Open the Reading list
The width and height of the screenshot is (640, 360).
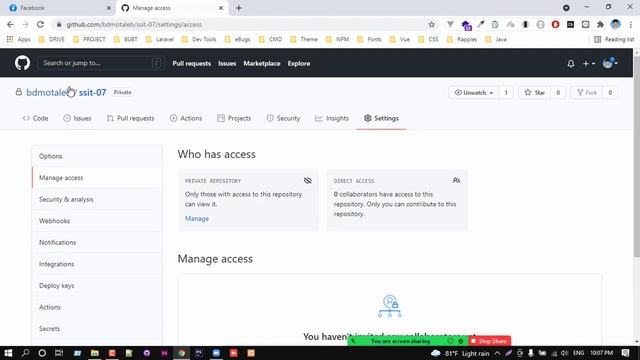tap(614, 39)
